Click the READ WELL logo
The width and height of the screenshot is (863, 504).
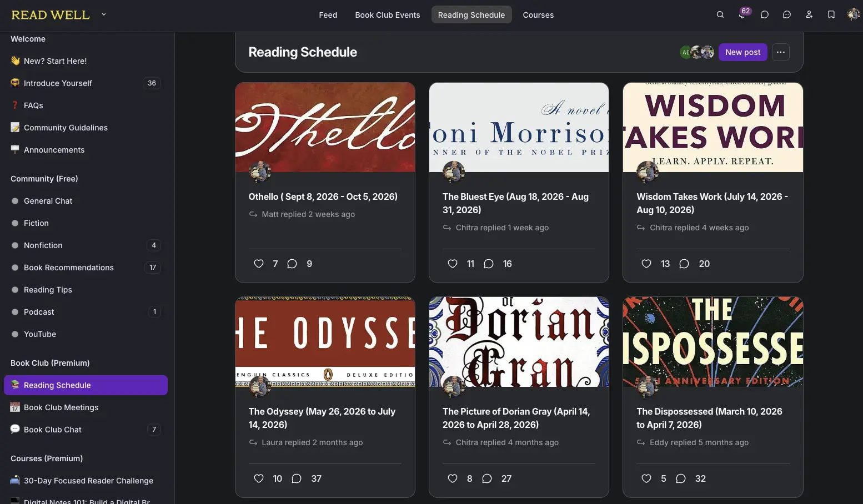pos(51,15)
